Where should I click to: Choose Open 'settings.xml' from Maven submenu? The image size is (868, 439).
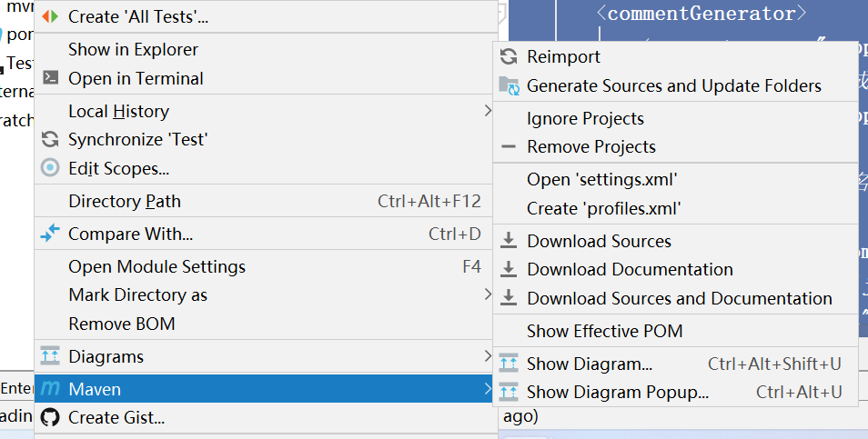coord(601,180)
